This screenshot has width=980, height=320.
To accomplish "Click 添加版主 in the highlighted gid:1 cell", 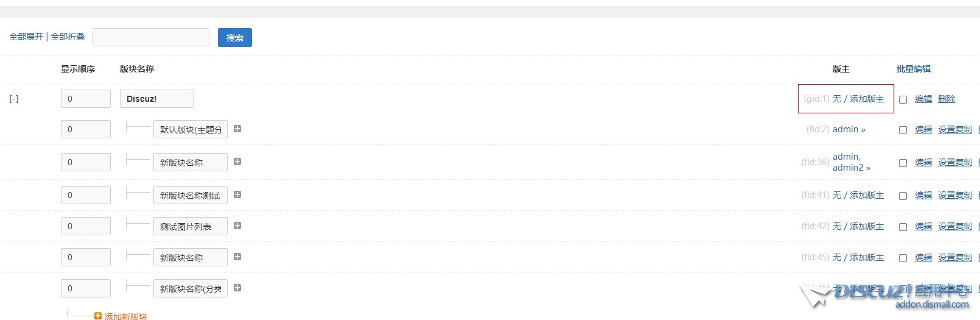I will point(867,99).
